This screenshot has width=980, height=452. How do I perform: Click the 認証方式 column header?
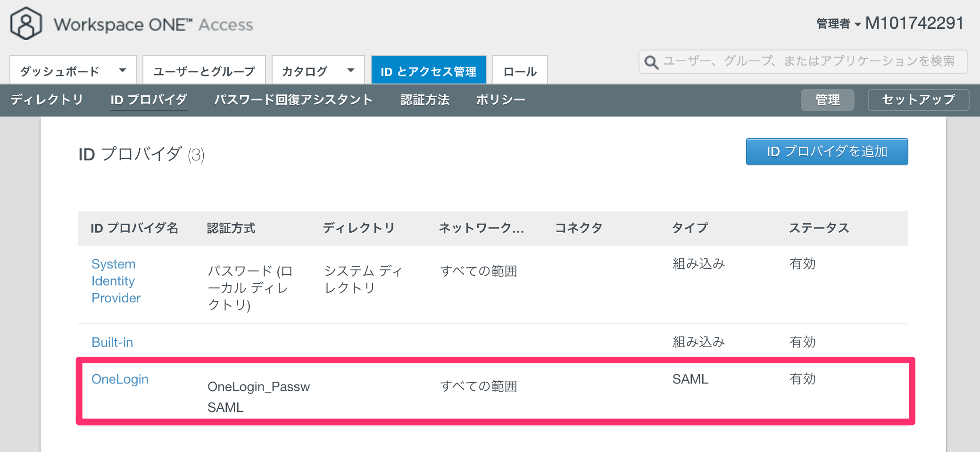pyautogui.click(x=231, y=228)
